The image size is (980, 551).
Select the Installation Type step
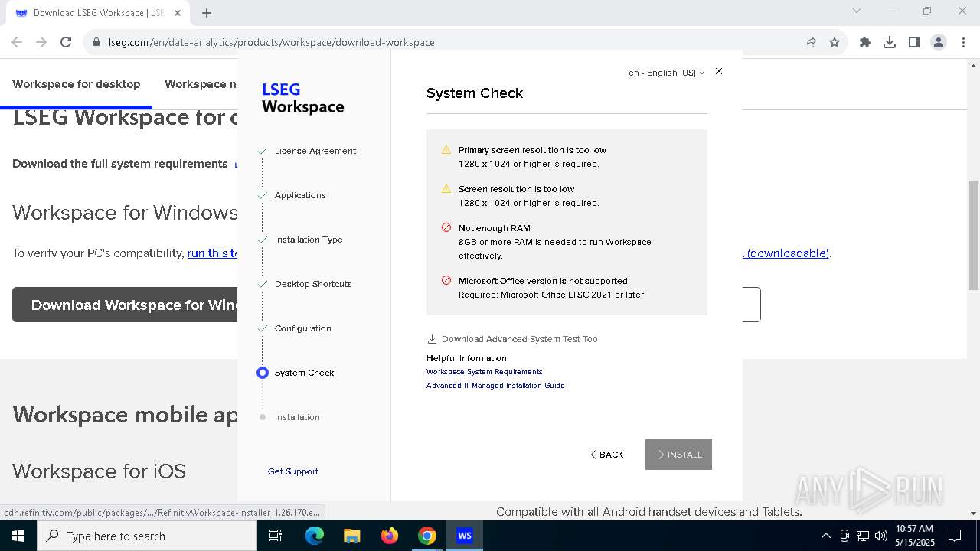point(309,240)
